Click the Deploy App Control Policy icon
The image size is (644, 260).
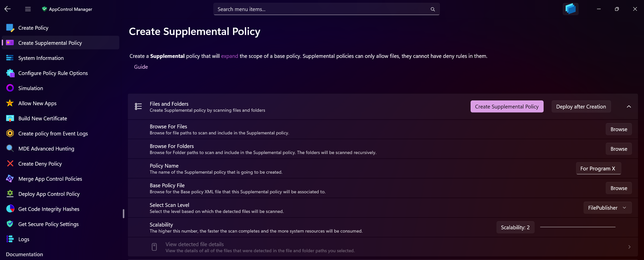coord(10,194)
